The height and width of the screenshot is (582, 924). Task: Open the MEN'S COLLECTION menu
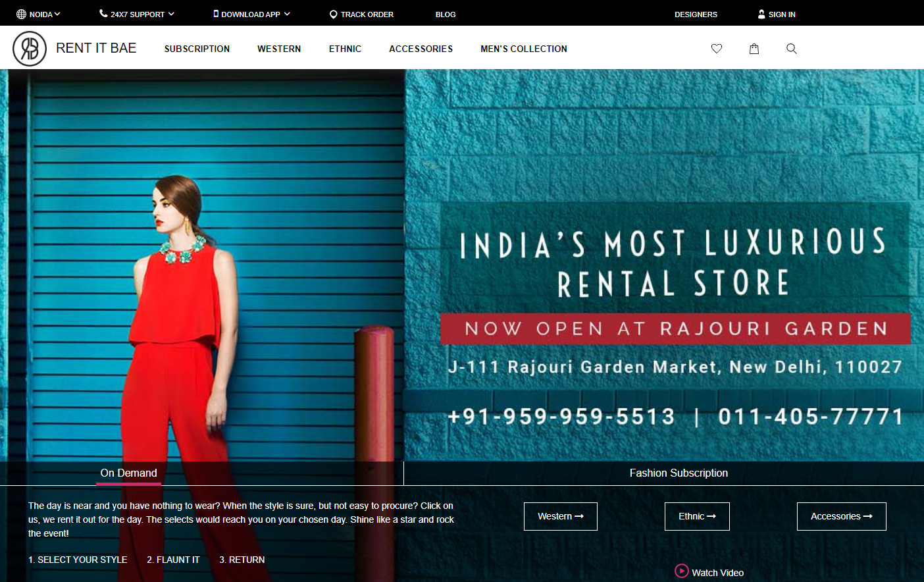pos(524,49)
